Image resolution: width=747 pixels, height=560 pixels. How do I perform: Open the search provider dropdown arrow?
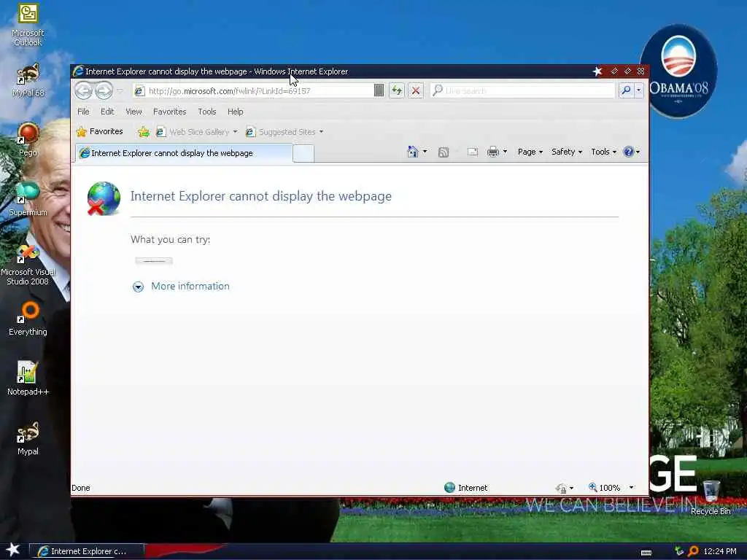(x=639, y=90)
